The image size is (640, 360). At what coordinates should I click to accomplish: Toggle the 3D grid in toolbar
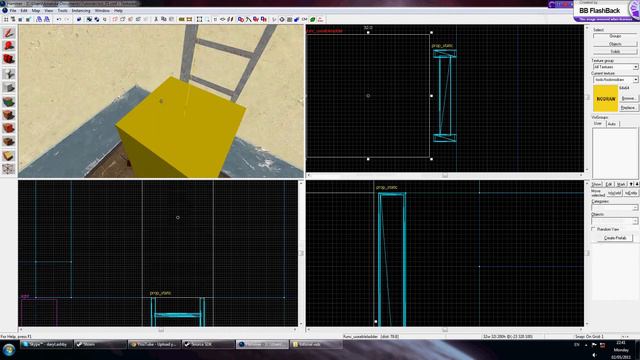13,19
